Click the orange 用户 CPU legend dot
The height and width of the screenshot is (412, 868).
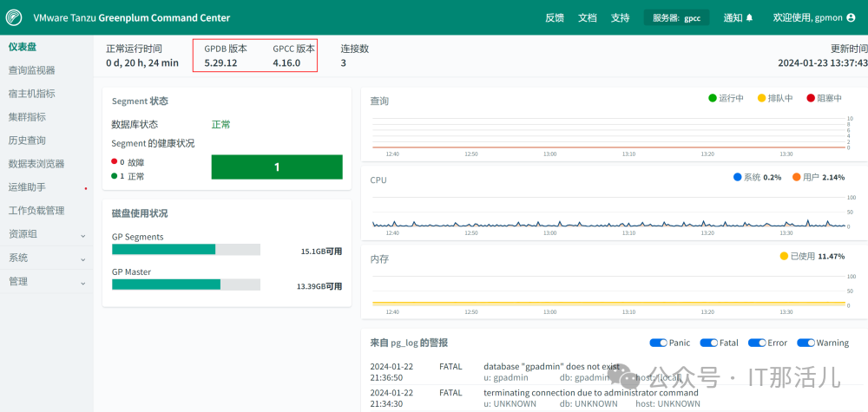point(796,178)
